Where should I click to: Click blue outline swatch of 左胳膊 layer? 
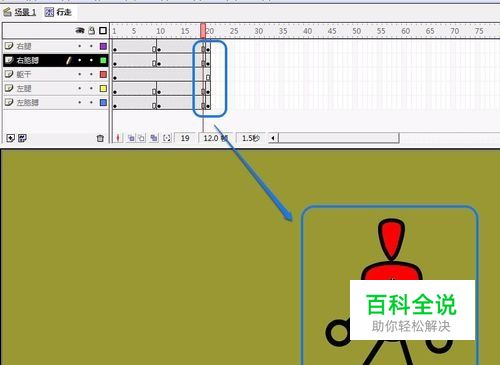(103, 102)
